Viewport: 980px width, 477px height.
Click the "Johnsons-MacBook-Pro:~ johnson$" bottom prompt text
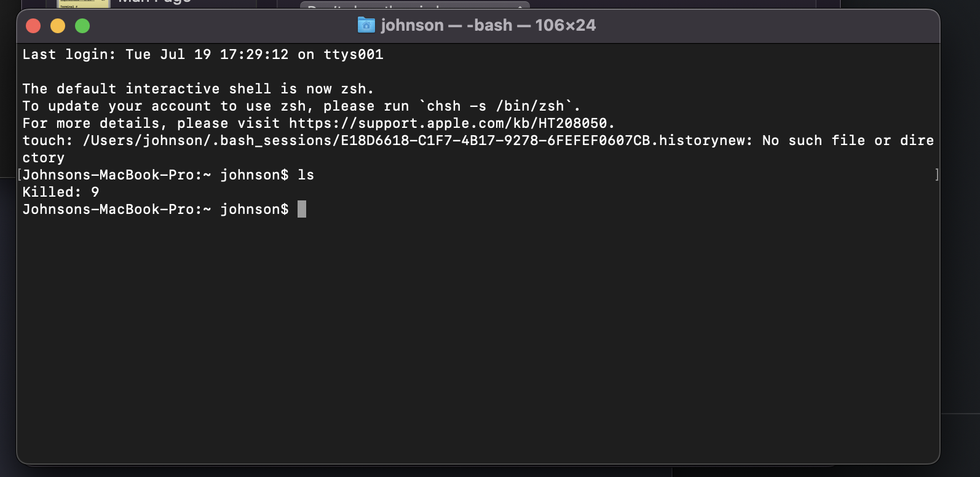click(x=156, y=209)
